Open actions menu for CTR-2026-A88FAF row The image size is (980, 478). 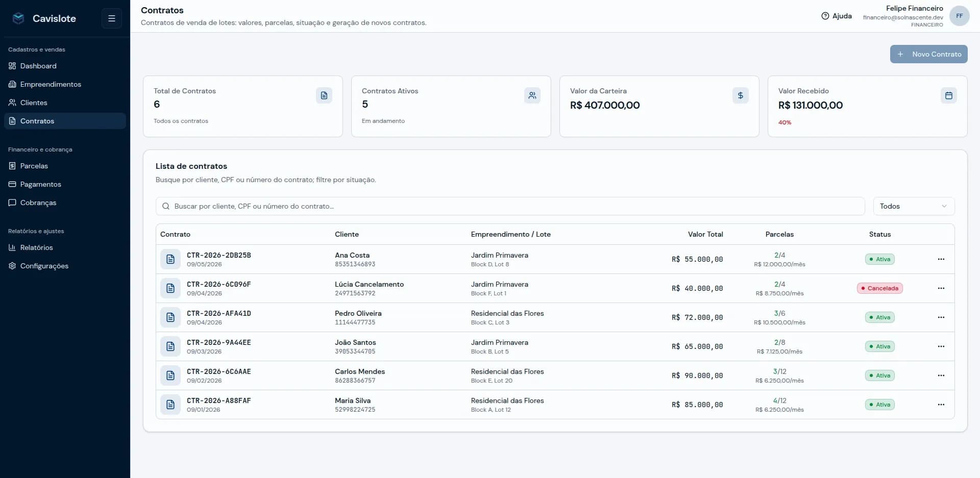click(x=941, y=405)
